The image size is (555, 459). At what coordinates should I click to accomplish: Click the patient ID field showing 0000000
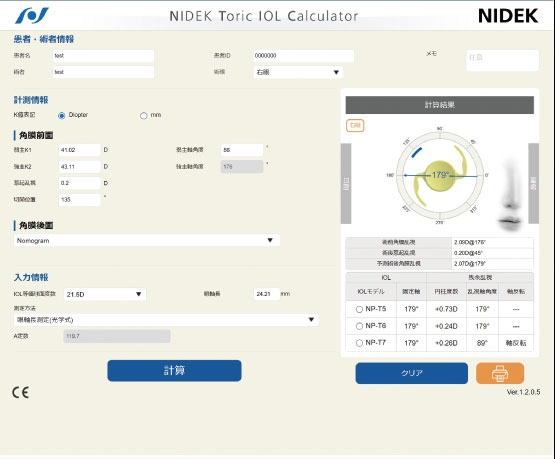303,56
